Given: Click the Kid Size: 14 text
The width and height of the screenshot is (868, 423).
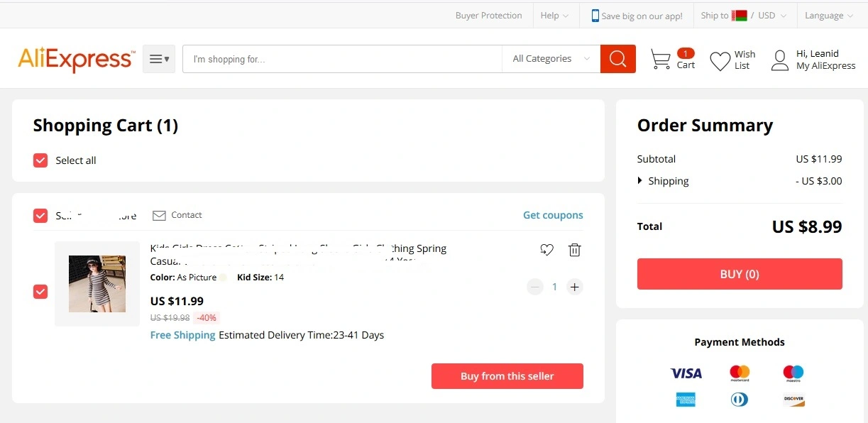Looking at the screenshot, I should [x=260, y=278].
